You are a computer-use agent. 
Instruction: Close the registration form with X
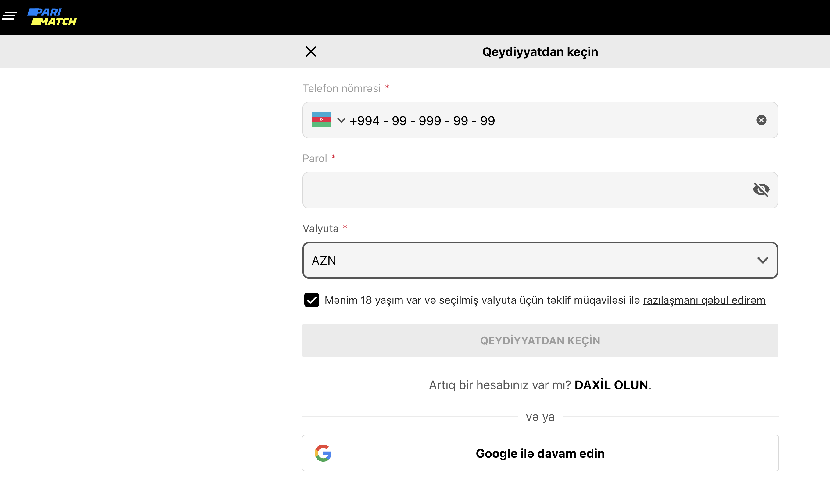pyautogui.click(x=311, y=51)
